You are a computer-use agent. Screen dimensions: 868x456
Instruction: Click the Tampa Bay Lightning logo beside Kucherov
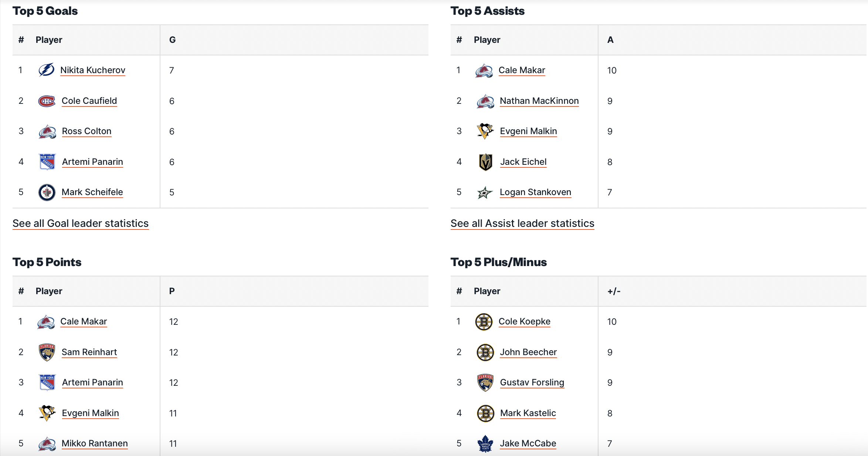46,70
